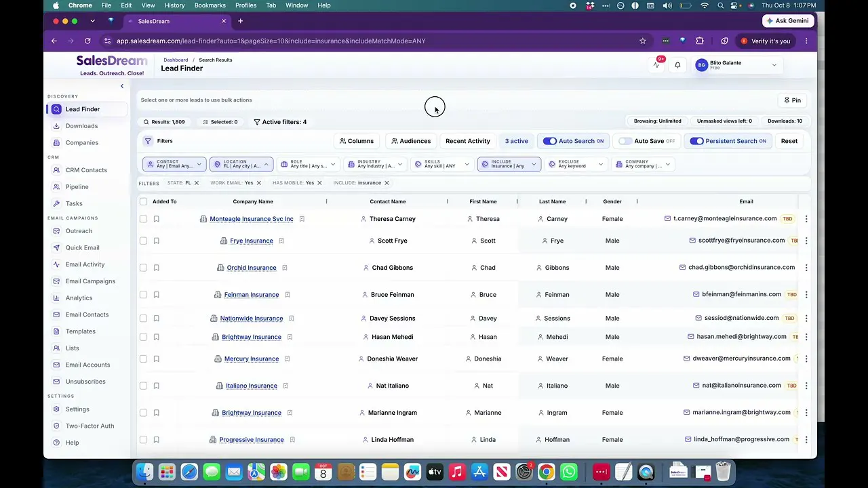The image size is (868, 488).
Task: Open the History menu in the menu bar
Action: [x=174, y=5]
